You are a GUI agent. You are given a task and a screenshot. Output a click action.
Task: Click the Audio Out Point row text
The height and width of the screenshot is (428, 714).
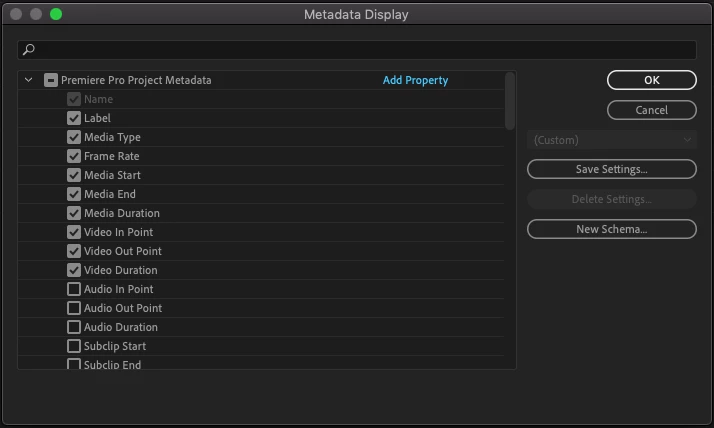click(123, 308)
